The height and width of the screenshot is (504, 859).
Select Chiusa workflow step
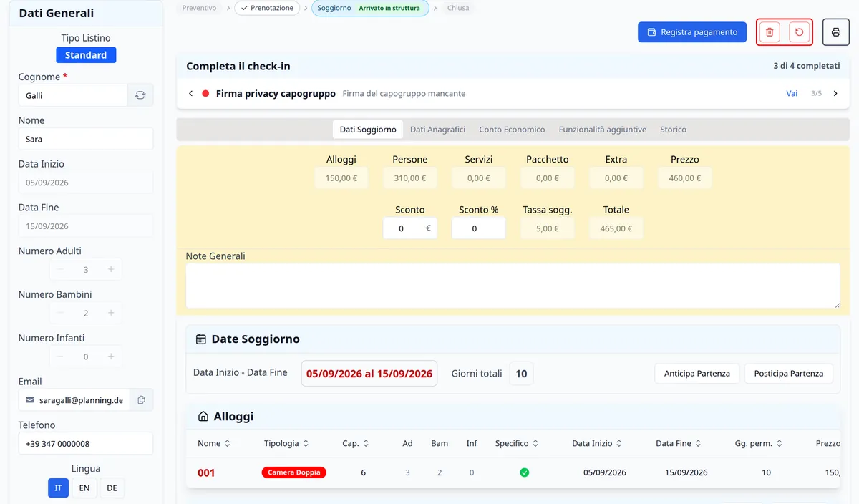coord(458,8)
